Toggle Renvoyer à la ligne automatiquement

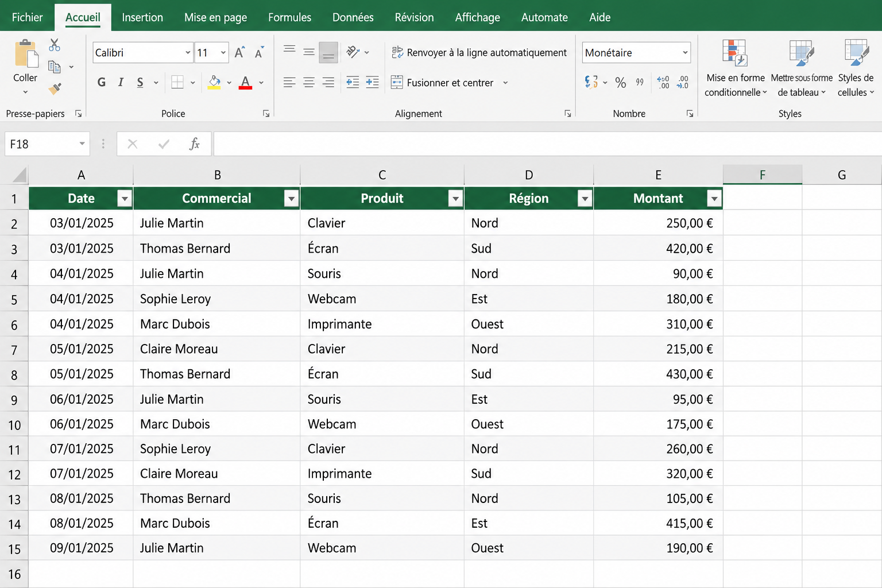point(479,53)
